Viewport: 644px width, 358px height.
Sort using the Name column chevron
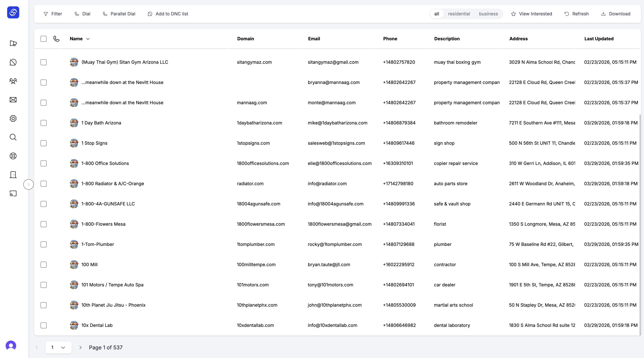88,39
